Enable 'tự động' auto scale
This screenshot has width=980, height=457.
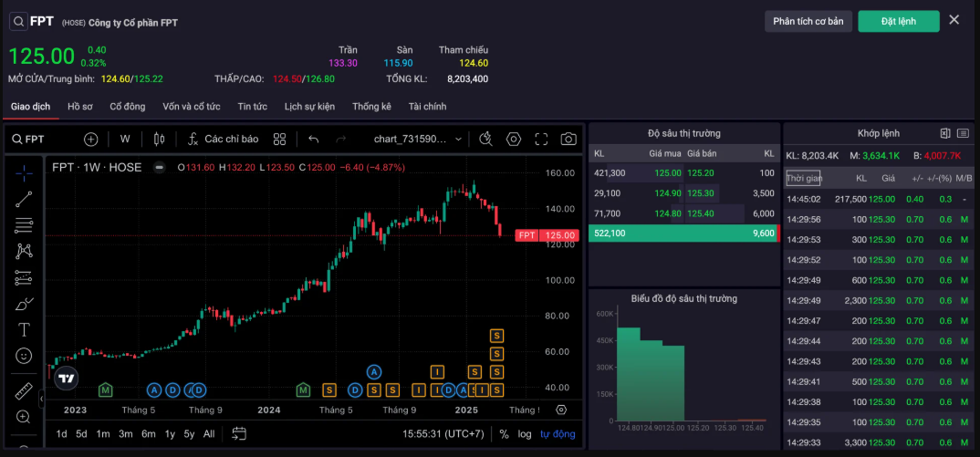pyautogui.click(x=558, y=434)
